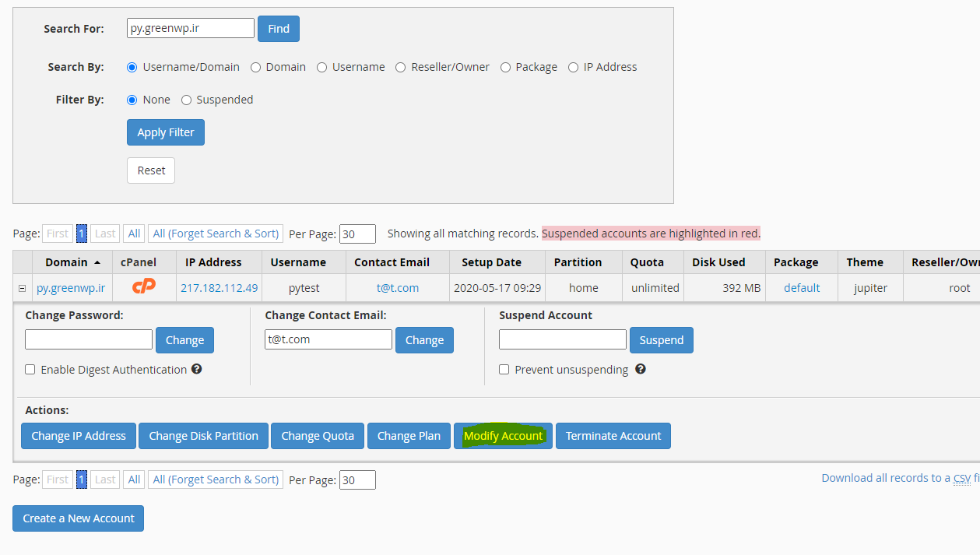This screenshot has height=555, width=980.
Task: Click help icon beside Enable Digest Authentication
Action: click(197, 369)
